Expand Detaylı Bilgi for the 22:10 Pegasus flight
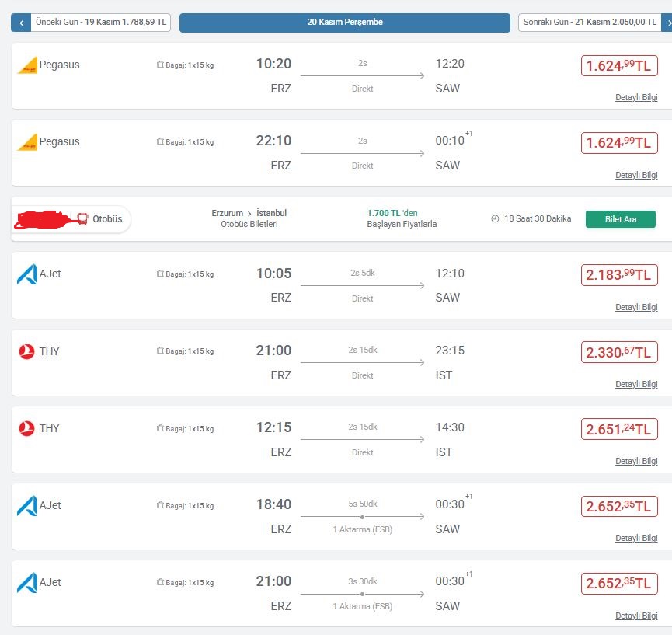Image resolution: width=672 pixels, height=635 pixels. point(636,175)
